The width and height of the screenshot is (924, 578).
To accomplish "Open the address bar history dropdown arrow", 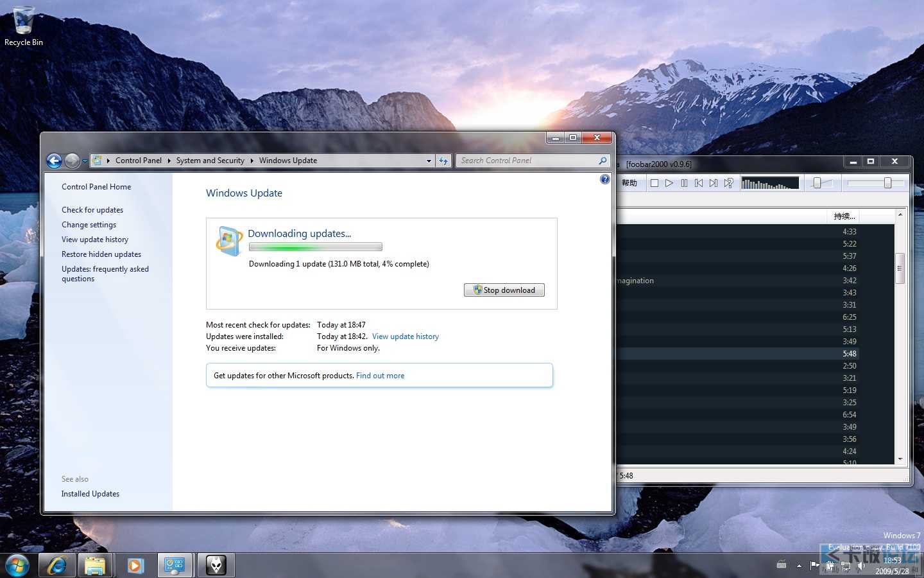I will [429, 161].
